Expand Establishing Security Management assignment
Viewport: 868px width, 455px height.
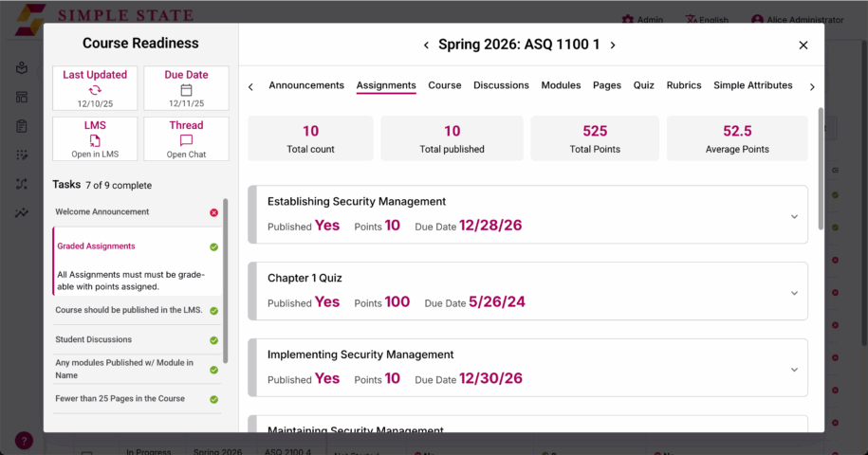click(x=794, y=217)
